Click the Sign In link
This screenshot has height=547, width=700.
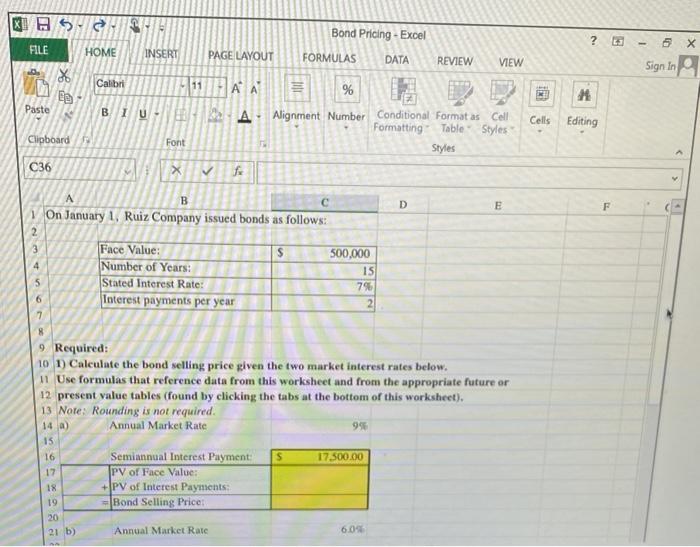pyautogui.click(x=661, y=66)
